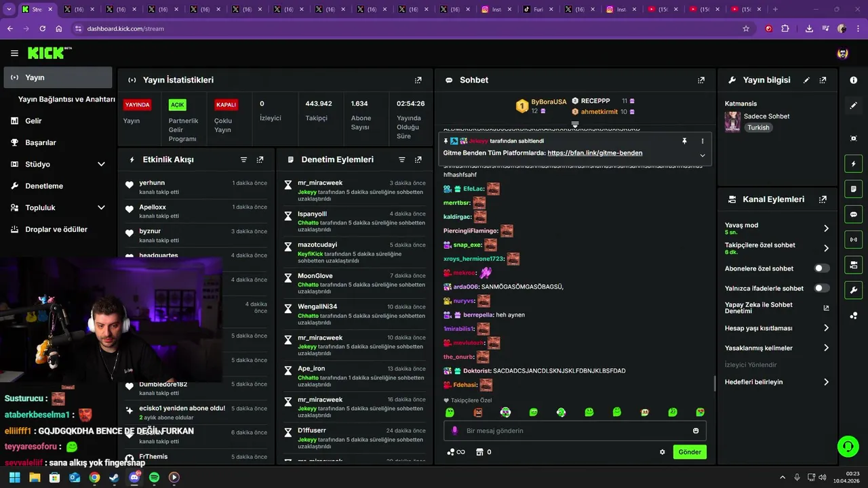Open the hamburger navigation menu
The width and height of the screenshot is (868, 488).
click(14, 53)
